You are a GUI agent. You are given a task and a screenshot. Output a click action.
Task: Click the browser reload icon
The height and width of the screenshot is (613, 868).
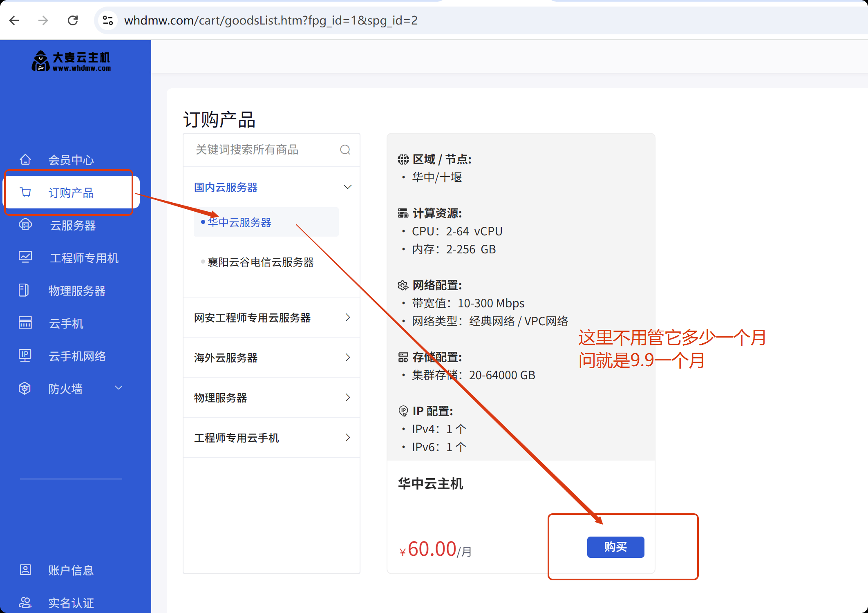(x=73, y=20)
